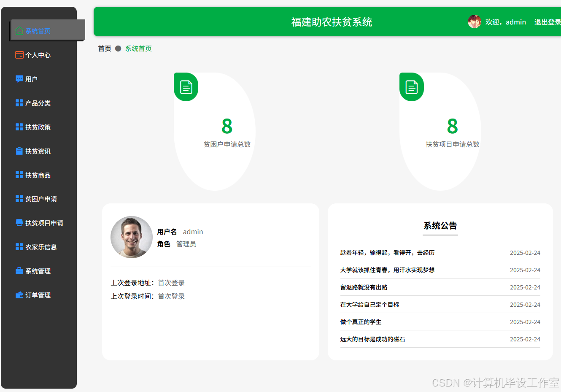Click the 首页 breadcrumb
561x392 pixels.
[105, 49]
